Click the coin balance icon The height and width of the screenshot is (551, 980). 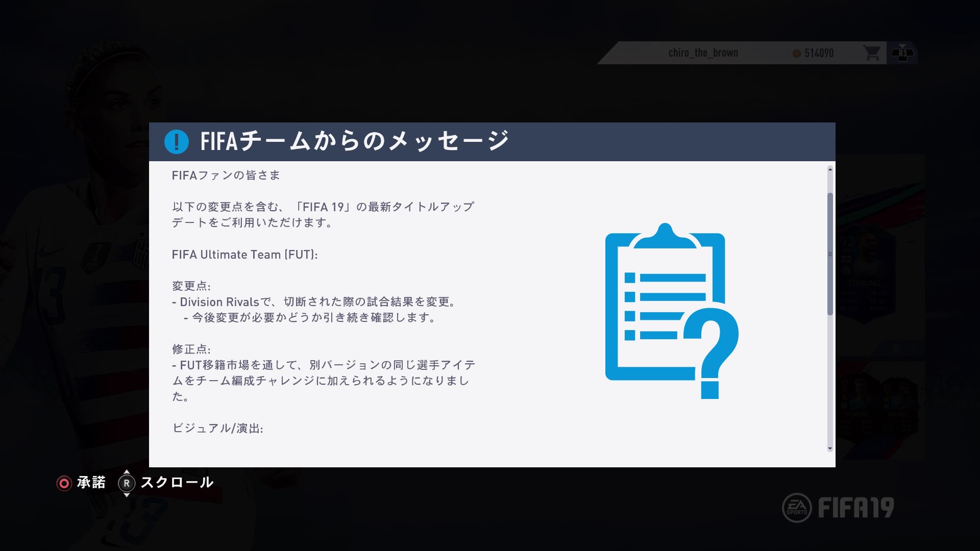pyautogui.click(x=796, y=53)
